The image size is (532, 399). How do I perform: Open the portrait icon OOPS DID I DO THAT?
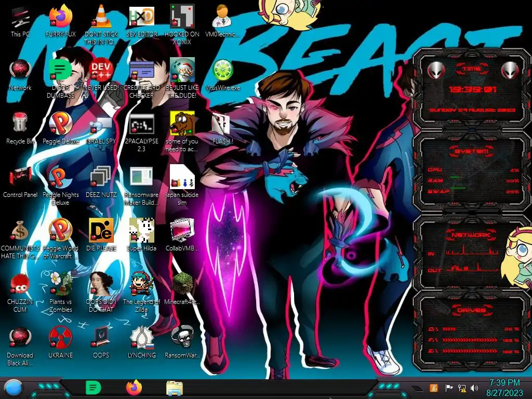101,292
